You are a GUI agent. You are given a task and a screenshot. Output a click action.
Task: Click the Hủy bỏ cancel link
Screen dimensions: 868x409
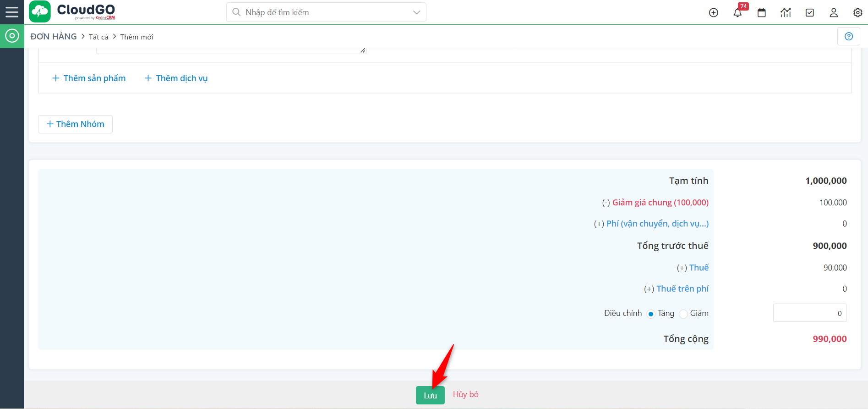[466, 394]
